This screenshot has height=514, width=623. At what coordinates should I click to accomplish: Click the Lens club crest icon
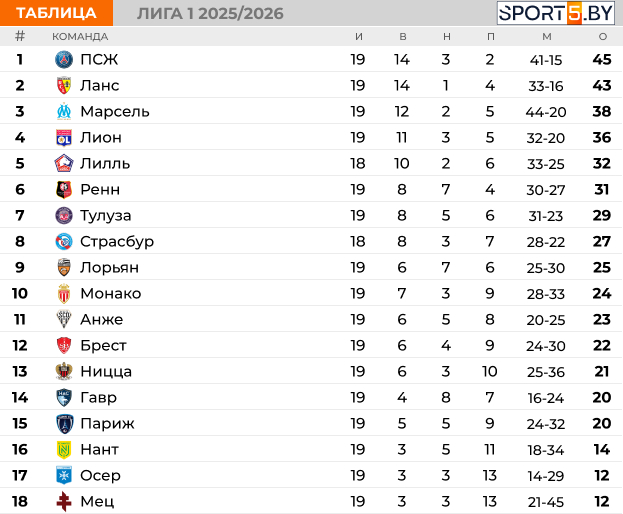point(64,85)
